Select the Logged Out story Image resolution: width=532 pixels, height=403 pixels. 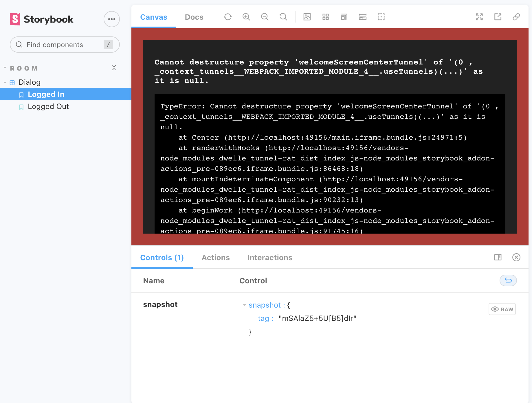pos(48,106)
